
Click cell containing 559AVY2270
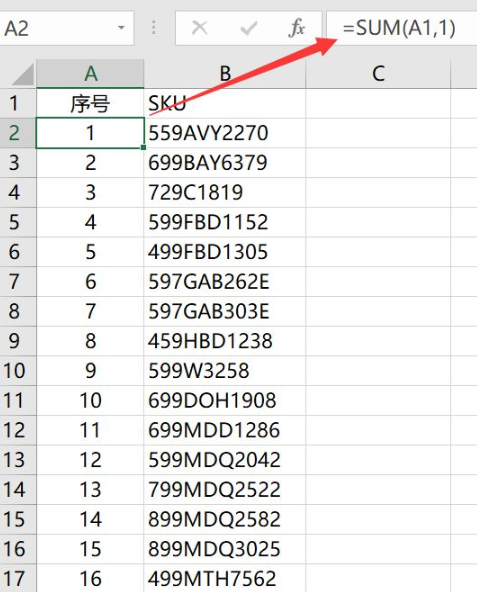tap(225, 133)
